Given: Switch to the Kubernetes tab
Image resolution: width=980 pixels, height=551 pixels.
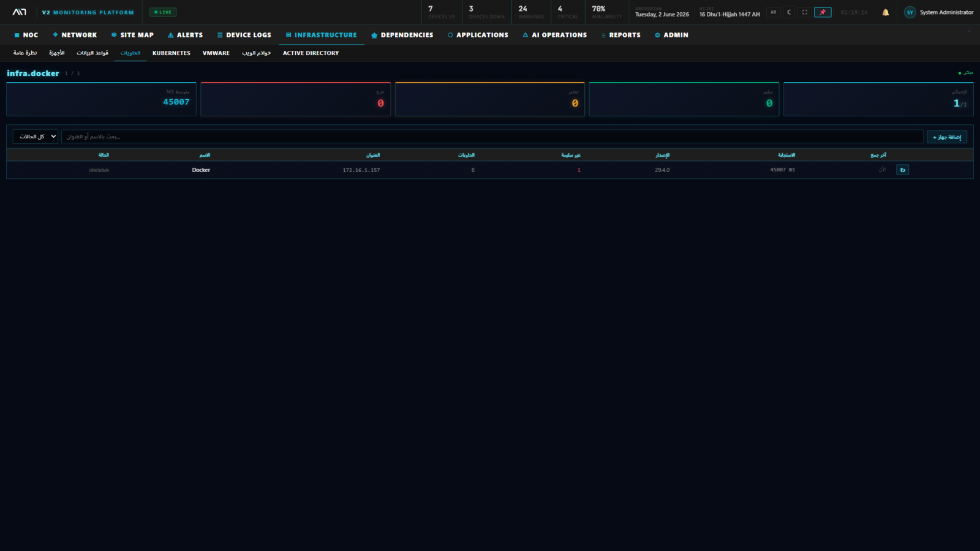Looking at the screenshot, I should point(171,53).
